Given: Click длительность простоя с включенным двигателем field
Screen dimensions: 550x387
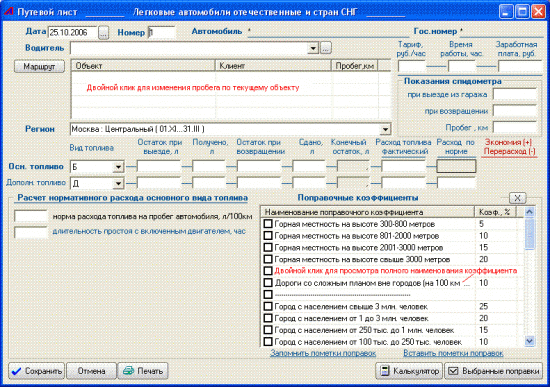Looking at the screenshot, I should 31,232.
